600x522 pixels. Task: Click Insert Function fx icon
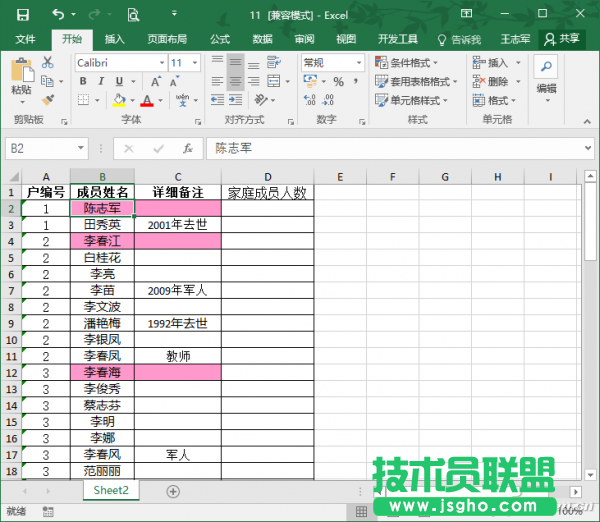[x=188, y=148]
